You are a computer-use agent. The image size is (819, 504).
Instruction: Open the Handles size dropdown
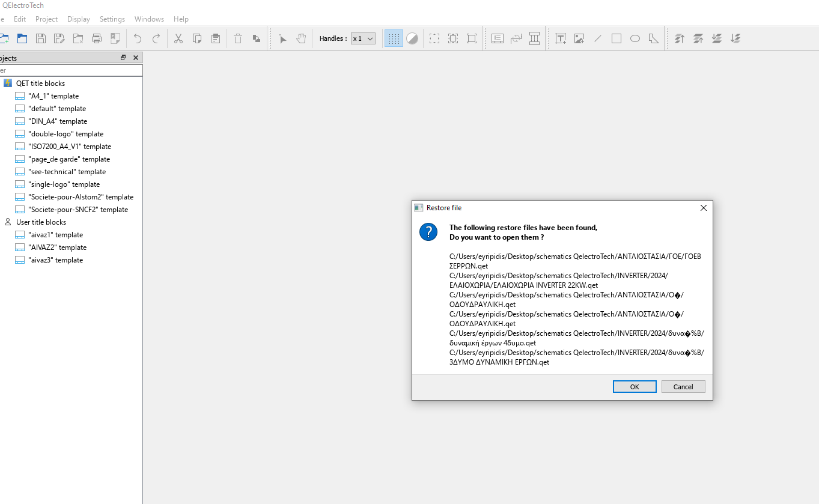tap(363, 38)
